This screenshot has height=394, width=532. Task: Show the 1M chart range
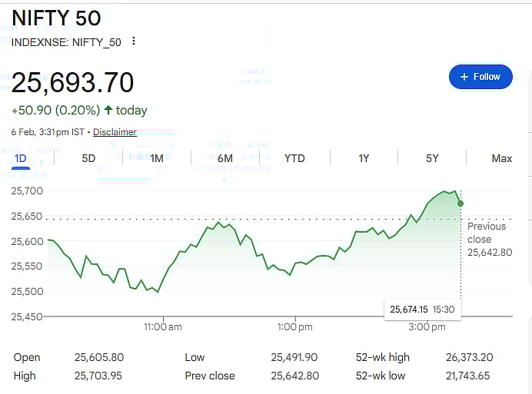157,158
